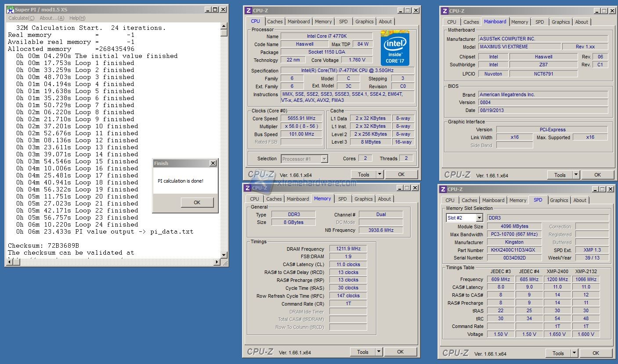Close the Finish dialog with X
618x364 pixels.
pyautogui.click(x=213, y=163)
